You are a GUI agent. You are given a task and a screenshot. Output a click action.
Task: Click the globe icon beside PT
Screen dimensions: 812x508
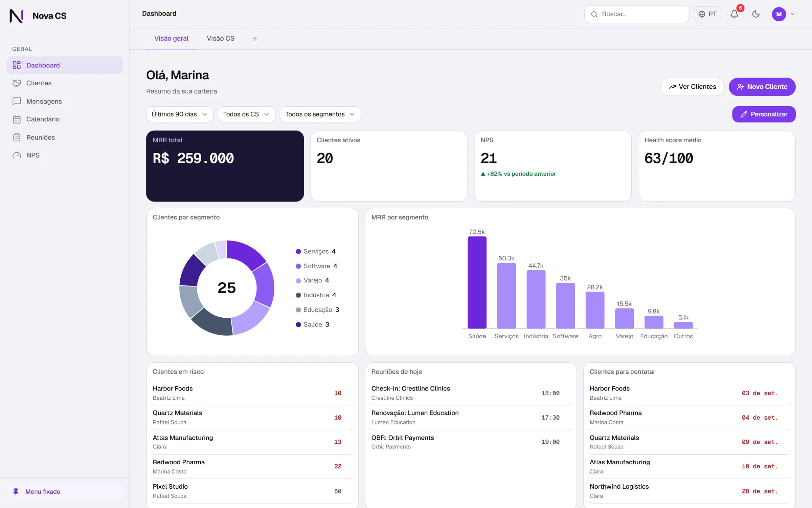tap(702, 14)
